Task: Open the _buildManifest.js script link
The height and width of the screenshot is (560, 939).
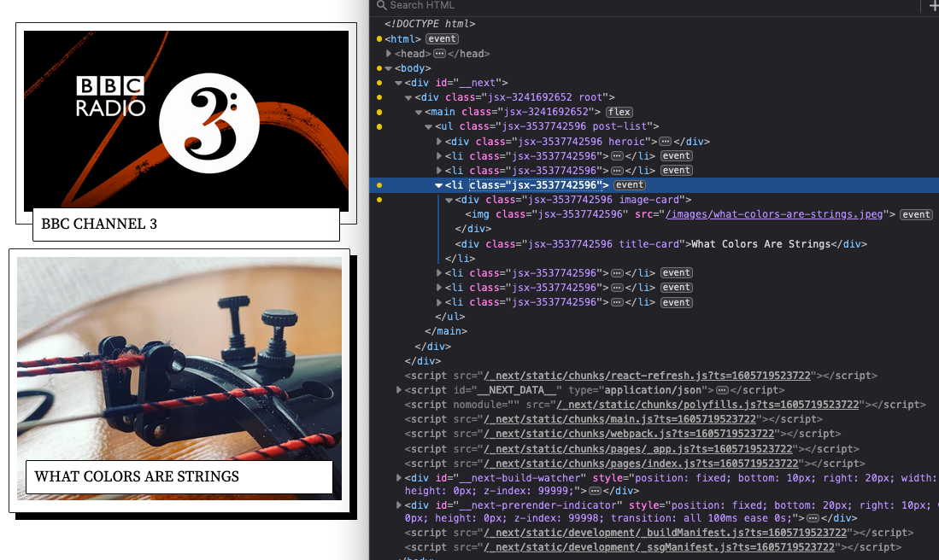Action: [665, 533]
